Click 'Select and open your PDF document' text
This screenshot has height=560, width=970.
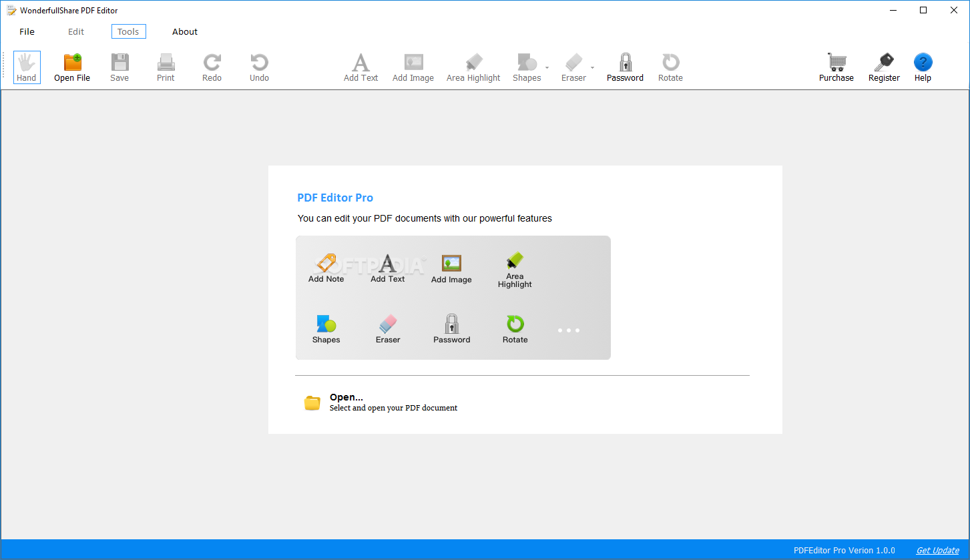393,408
